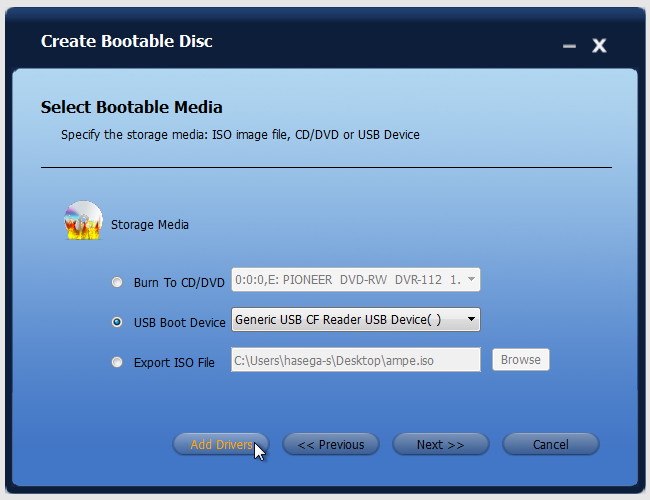650x500 pixels.
Task: Proceed with the Next >> button
Action: [441, 444]
